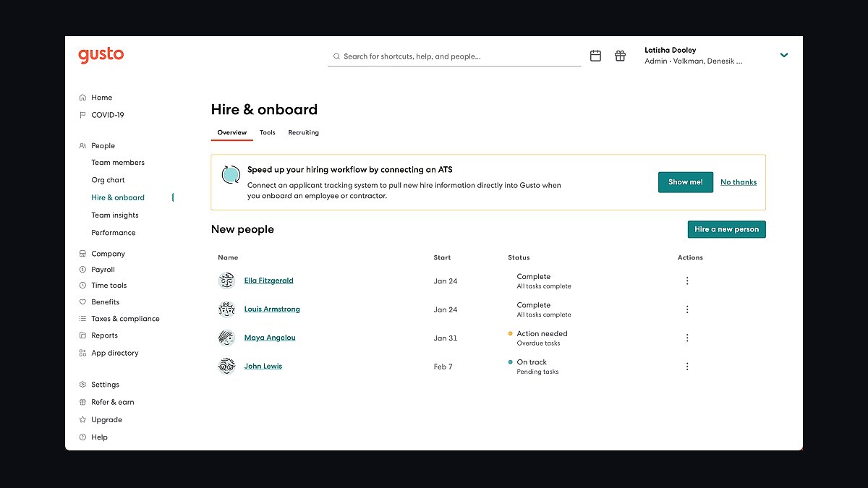Image resolution: width=868 pixels, height=488 pixels.
Task: Click Louis Armstrong's avatar
Action: [x=227, y=309]
